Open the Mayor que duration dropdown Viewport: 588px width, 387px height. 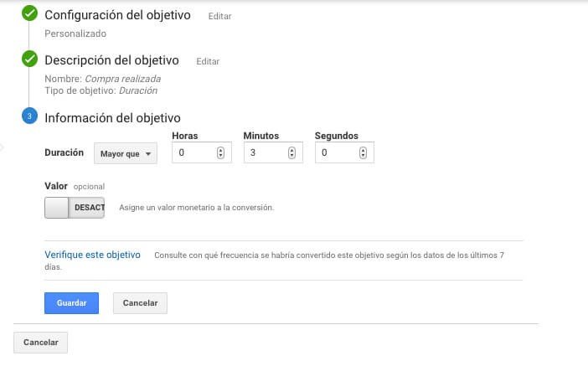126,154
